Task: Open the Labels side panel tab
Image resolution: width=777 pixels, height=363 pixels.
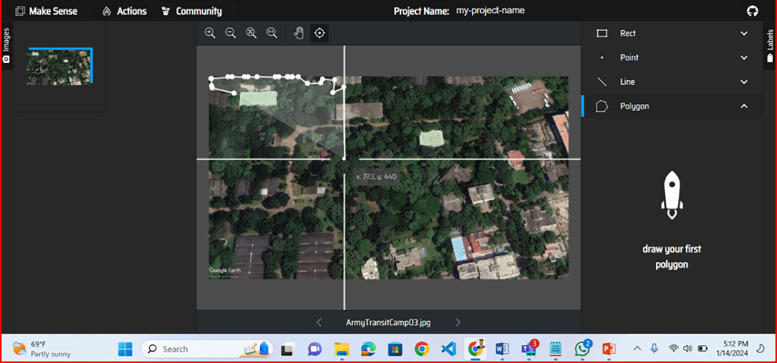Action: tap(770, 45)
